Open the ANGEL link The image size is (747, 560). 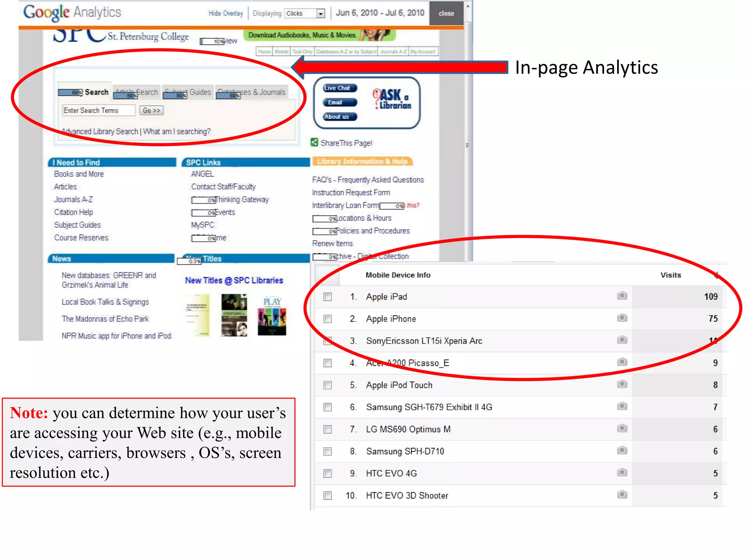tap(202, 174)
